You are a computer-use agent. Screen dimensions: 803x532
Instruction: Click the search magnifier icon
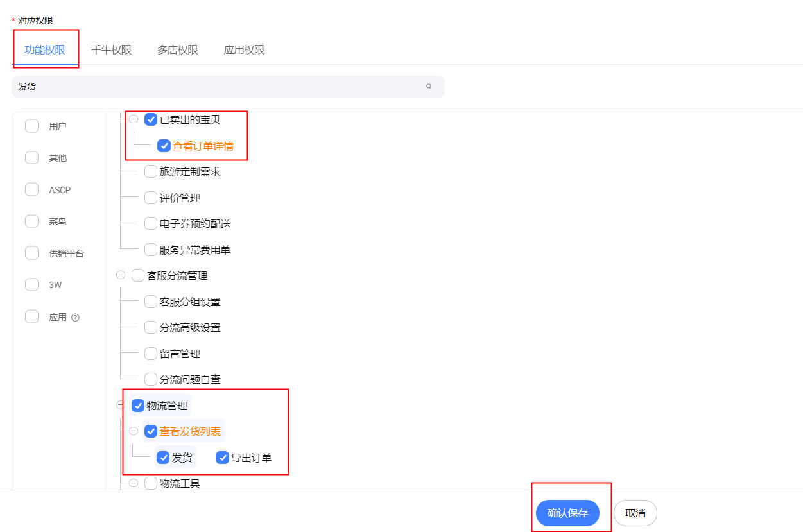pyautogui.click(x=429, y=86)
